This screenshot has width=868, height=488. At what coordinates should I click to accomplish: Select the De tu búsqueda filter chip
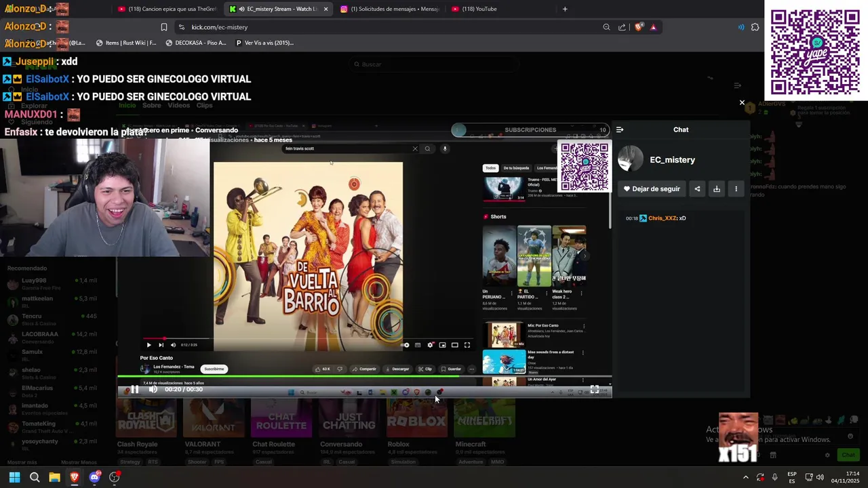pos(516,168)
